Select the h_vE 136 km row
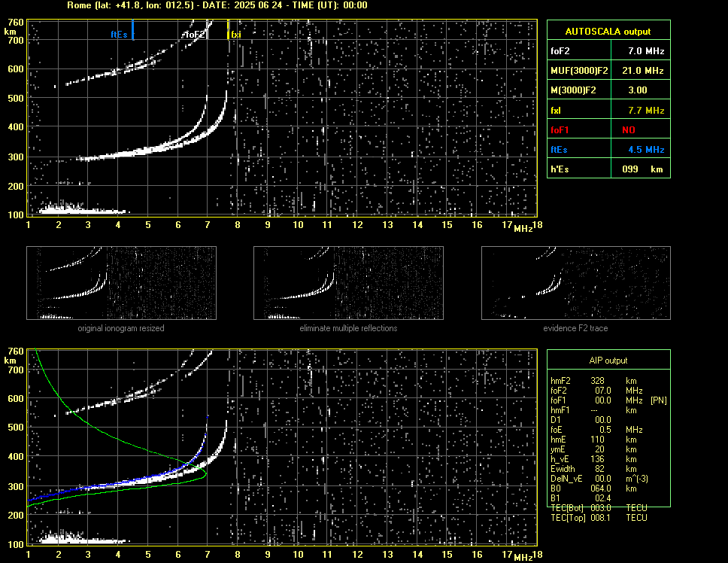 593,459
